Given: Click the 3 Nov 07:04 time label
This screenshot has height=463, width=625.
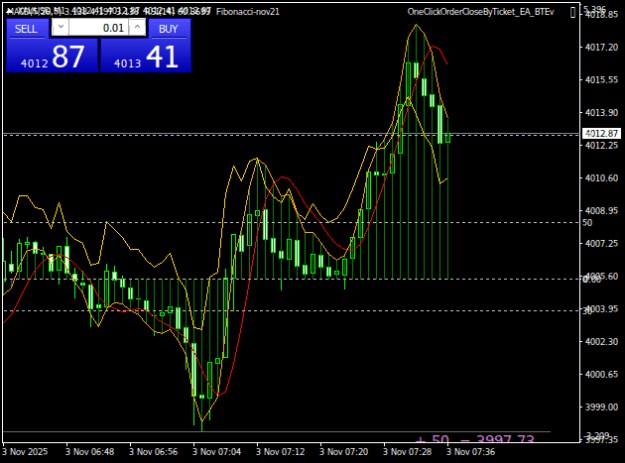Looking at the screenshot, I should (217, 452).
